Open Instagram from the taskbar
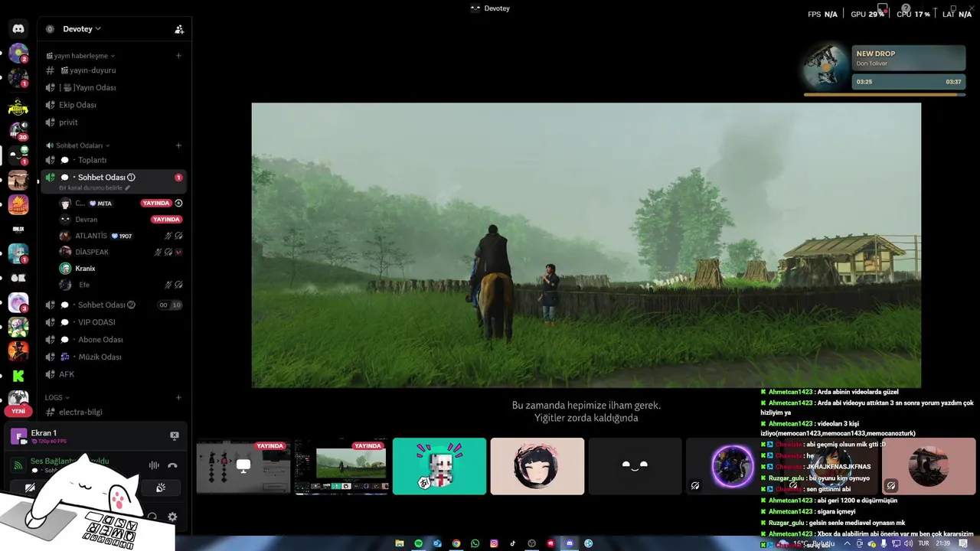This screenshot has width=980, height=551. pyautogui.click(x=494, y=543)
